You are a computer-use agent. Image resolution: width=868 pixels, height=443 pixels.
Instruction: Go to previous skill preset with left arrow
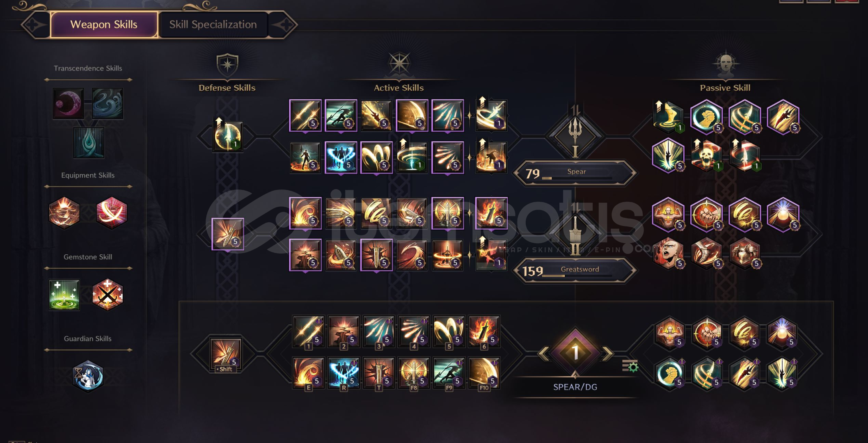click(x=544, y=353)
